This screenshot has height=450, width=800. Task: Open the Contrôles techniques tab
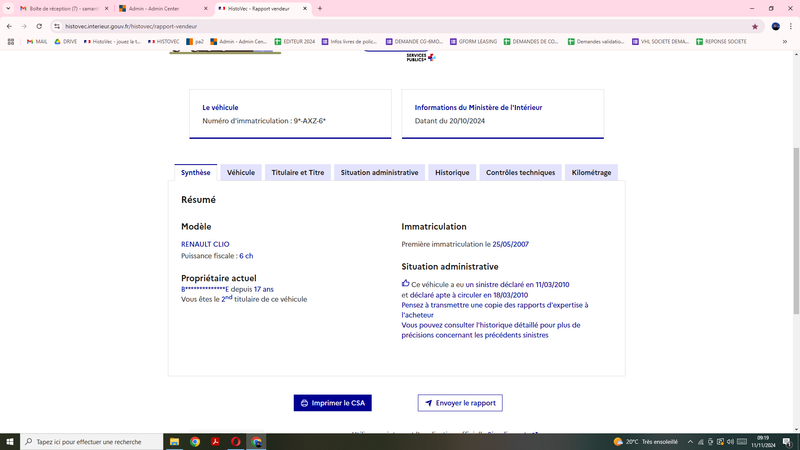(520, 172)
